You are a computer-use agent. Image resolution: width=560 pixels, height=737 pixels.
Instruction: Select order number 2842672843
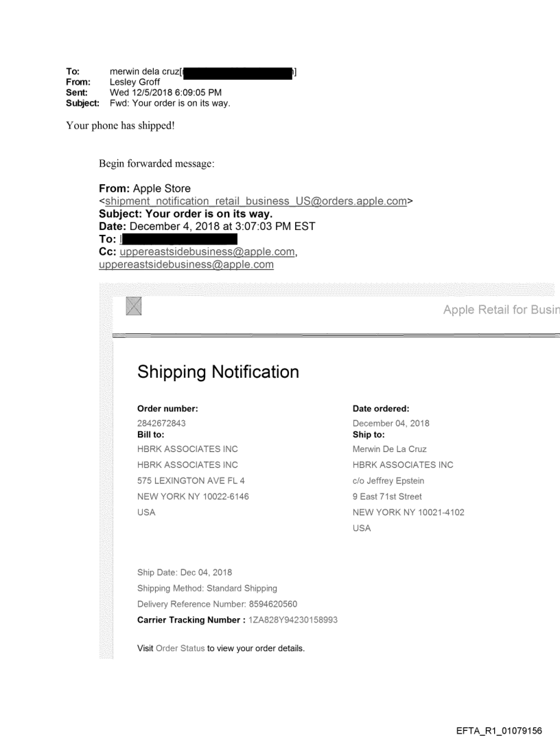161,423
